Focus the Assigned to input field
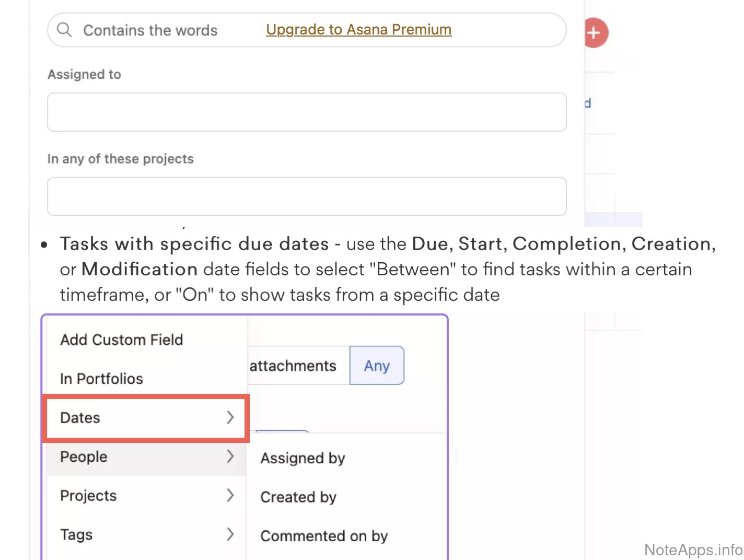The height and width of the screenshot is (560, 744). (307, 112)
